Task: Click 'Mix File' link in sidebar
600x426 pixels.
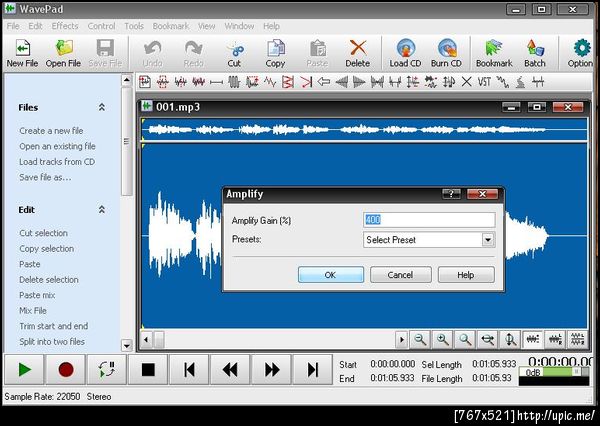Action: [x=33, y=310]
